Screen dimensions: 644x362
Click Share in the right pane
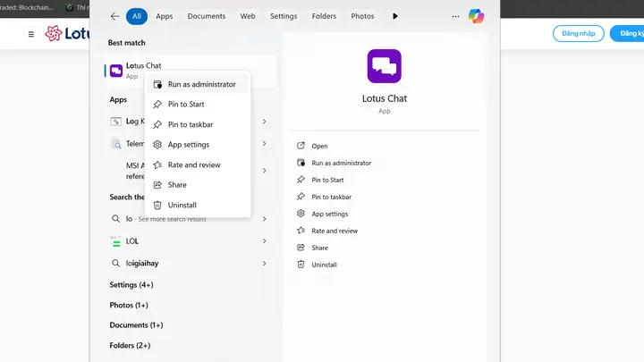312,248
